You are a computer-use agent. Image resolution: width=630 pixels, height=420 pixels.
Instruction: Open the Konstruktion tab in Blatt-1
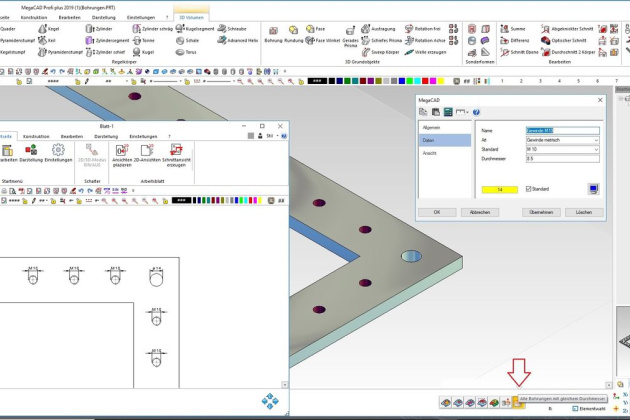coord(36,135)
